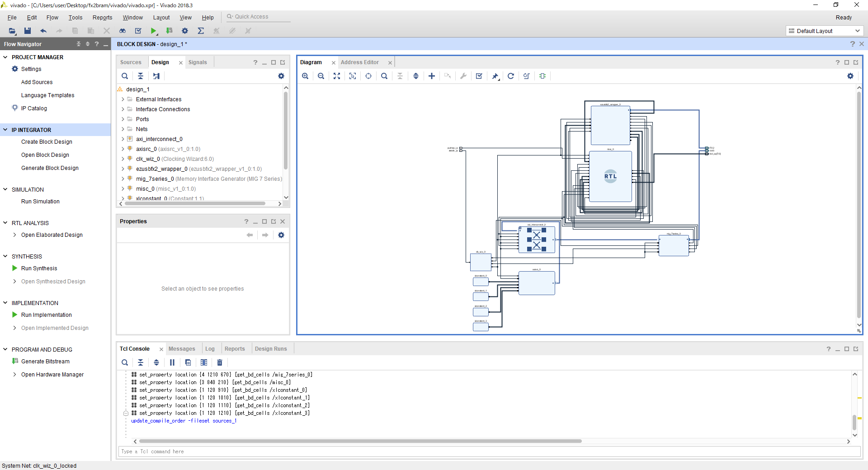The height and width of the screenshot is (470, 868).
Task: Switch to the Address Editor tab
Action: pos(360,62)
